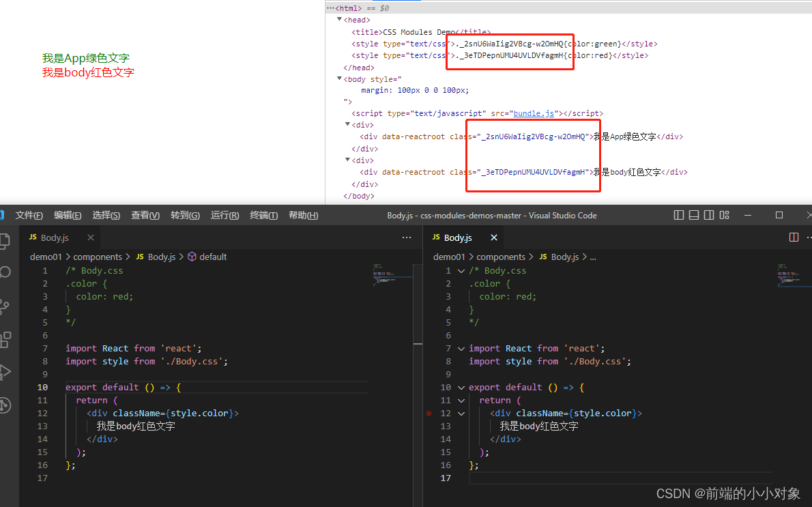
Task: Open left editor group more actions menu
Action: (407, 237)
